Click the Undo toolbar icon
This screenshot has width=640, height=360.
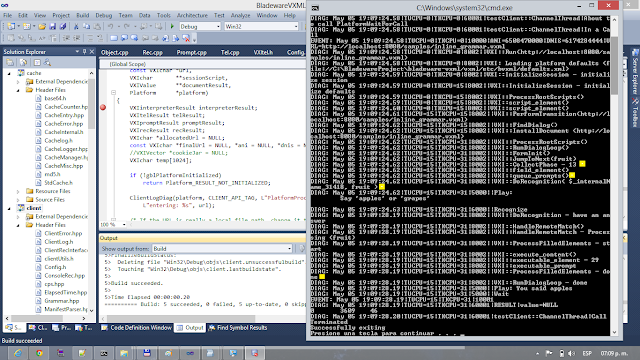click(110, 27)
